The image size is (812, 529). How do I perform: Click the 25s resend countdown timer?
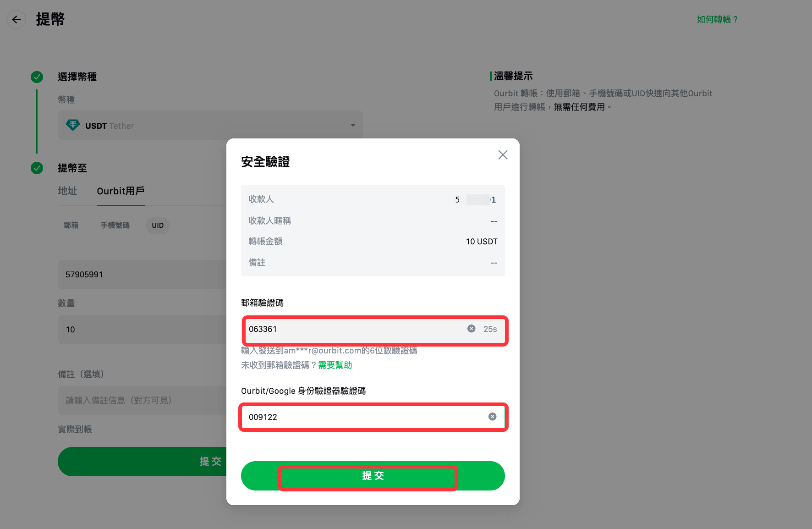(x=490, y=329)
